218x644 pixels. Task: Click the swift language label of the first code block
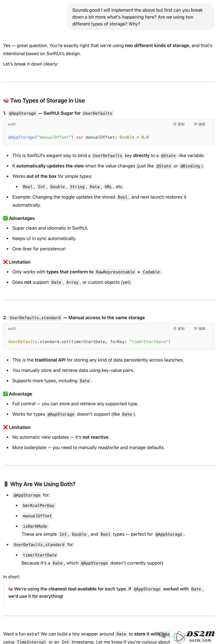pyautogui.click(x=12, y=124)
